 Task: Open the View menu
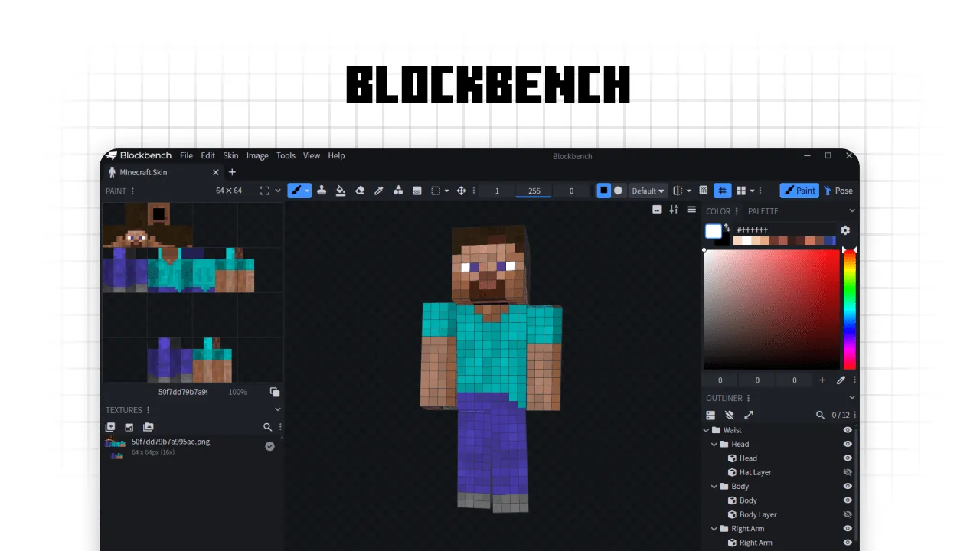pyautogui.click(x=312, y=155)
